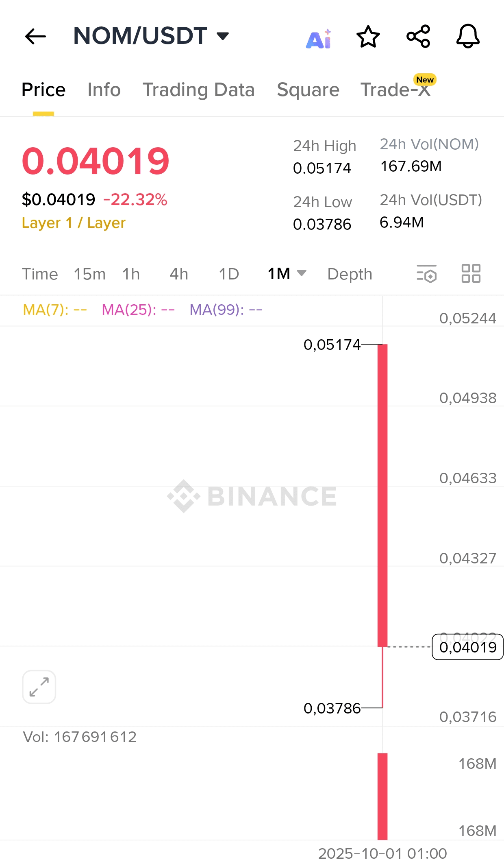Open price alerts bell icon
The image size is (504, 862).
468,37
